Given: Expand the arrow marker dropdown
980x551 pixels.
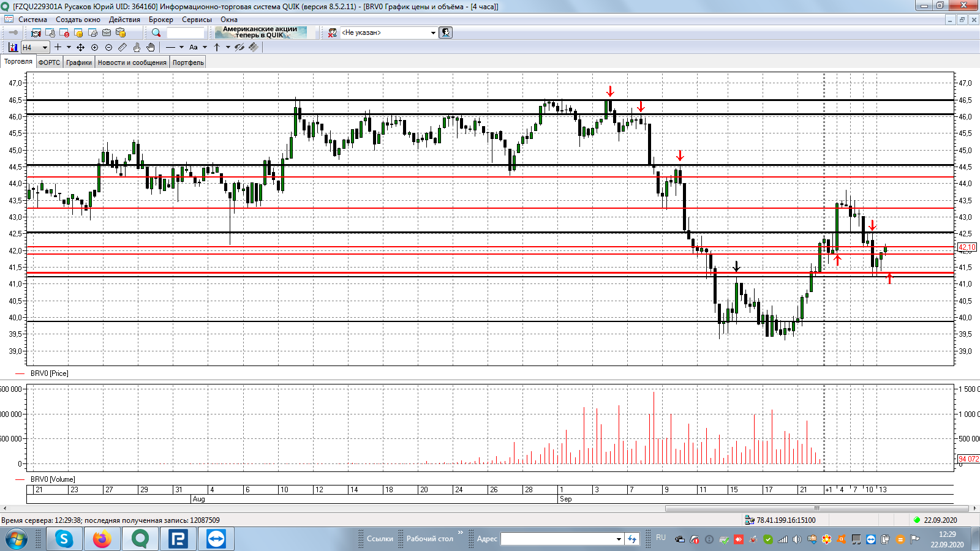Looking at the screenshot, I should coord(228,47).
